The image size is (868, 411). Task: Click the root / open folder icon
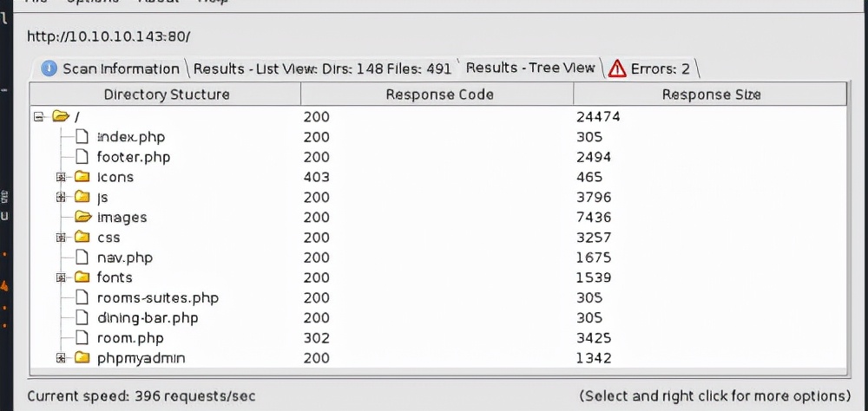pos(61,116)
